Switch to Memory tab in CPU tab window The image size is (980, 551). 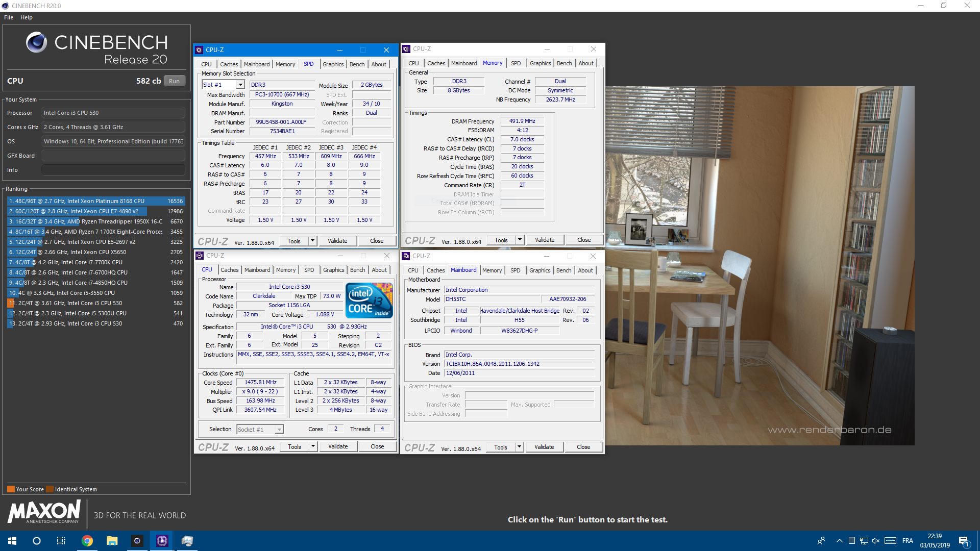(286, 270)
